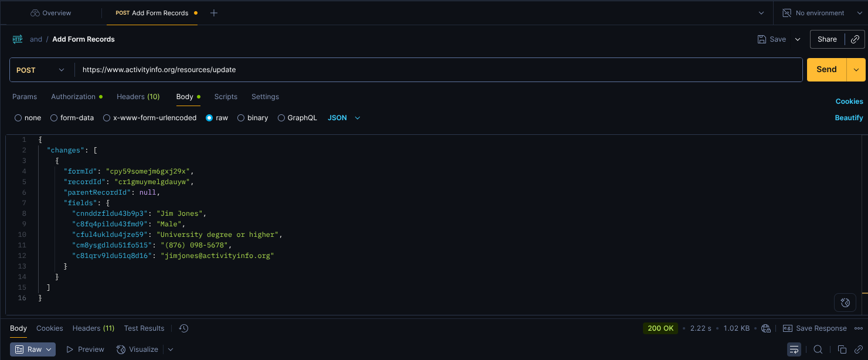The width and height of the screenshot is (868, 360).
Task: Click the AI assistant icon in editor corner
Action: (x=845, y=303)
